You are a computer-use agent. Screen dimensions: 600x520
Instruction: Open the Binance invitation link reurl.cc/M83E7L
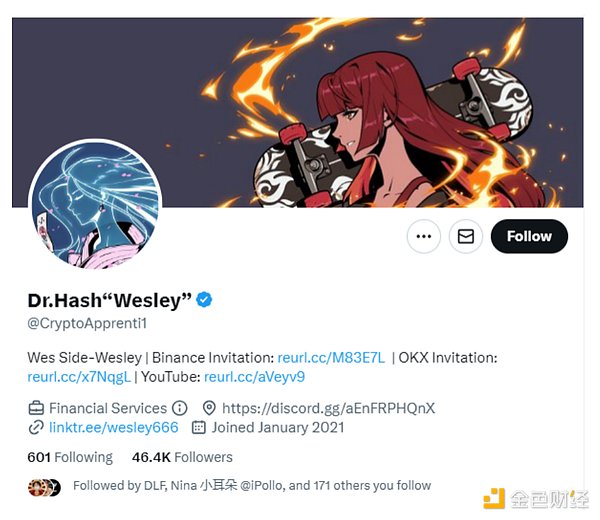click(x=331, y=358)
